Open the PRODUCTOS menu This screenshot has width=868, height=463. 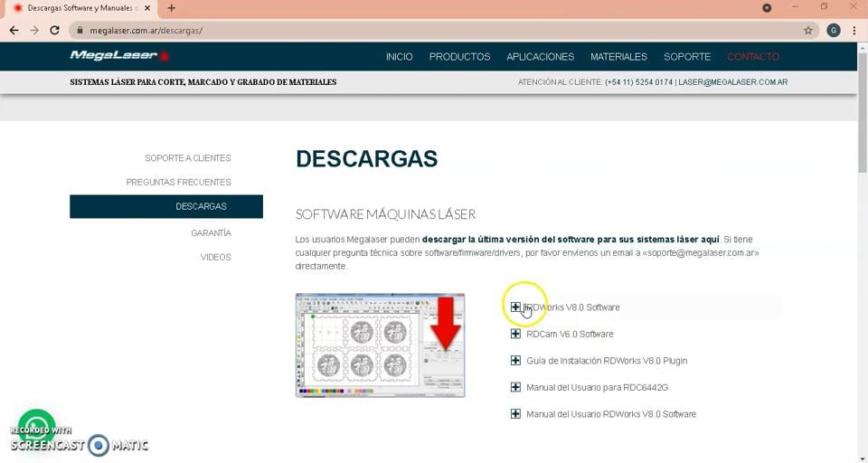coord(459,56)
